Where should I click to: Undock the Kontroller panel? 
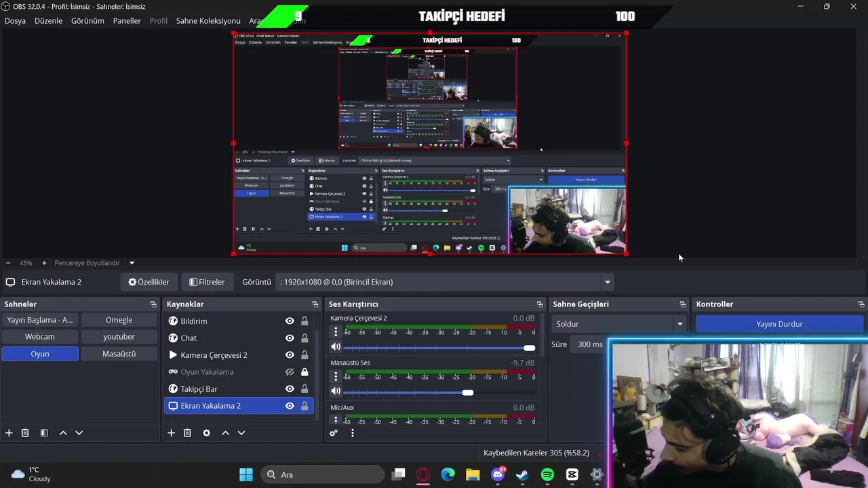861,304
